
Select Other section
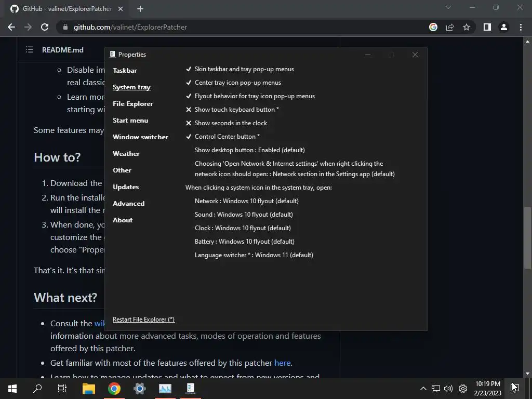click(122, 170)
